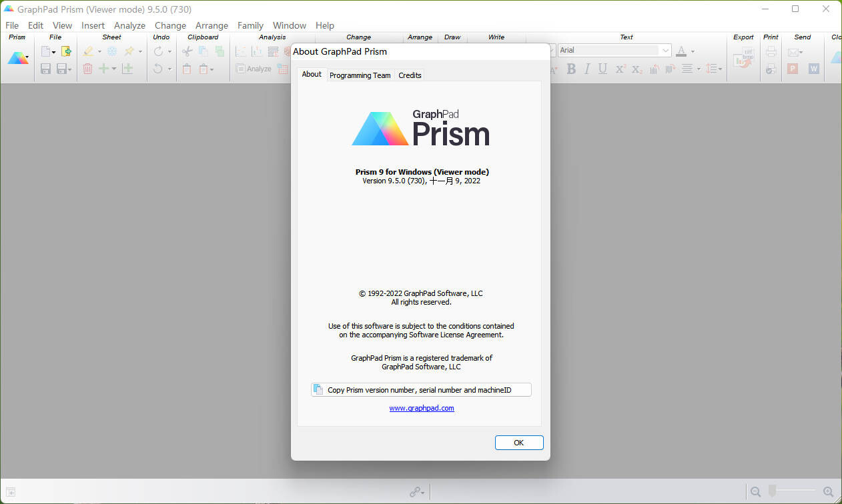The width and height of the screenshot is (842, 504).
Task: Click Copy Prism version number button
Action: pos(421,390)
